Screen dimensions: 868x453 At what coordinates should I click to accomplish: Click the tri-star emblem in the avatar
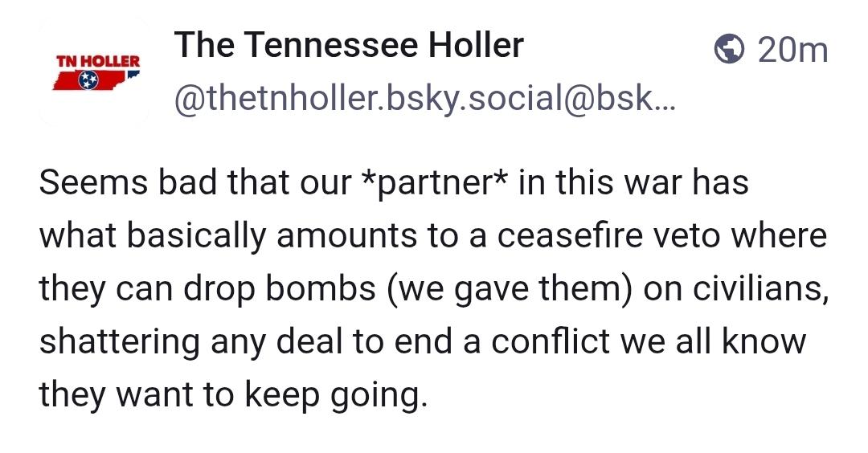[85, 80]
